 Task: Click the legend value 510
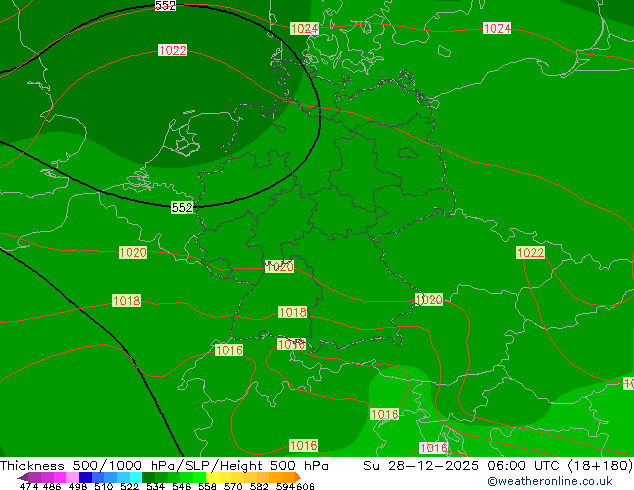pos(104,486)
